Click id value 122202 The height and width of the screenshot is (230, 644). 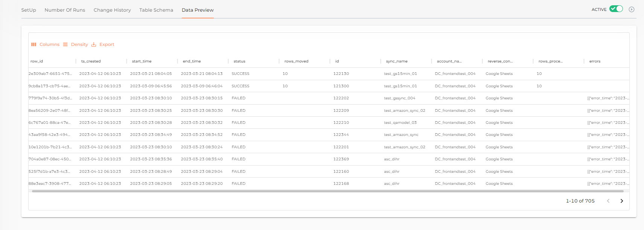point(341,98)
